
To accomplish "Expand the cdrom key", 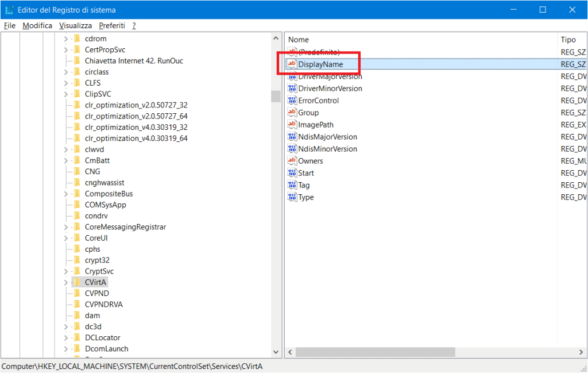I will (x=66, y=39).
